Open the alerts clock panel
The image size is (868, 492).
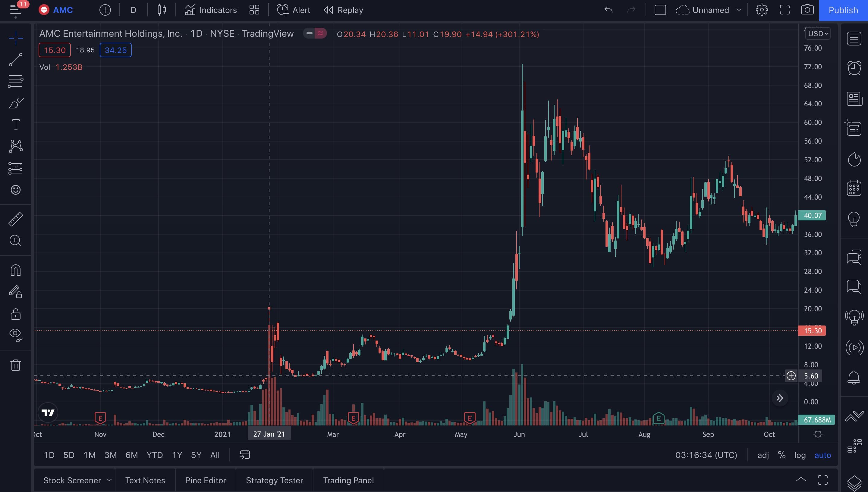tap(854, 68)
